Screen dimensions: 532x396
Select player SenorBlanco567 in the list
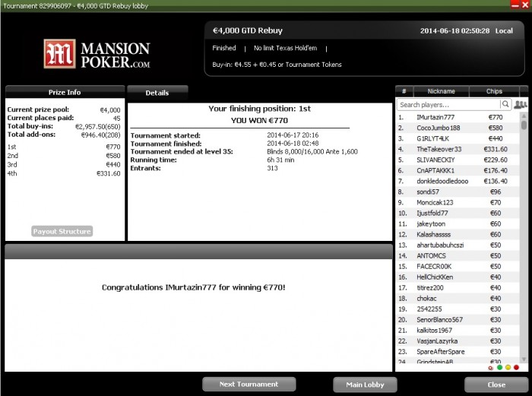click(458, 320)
